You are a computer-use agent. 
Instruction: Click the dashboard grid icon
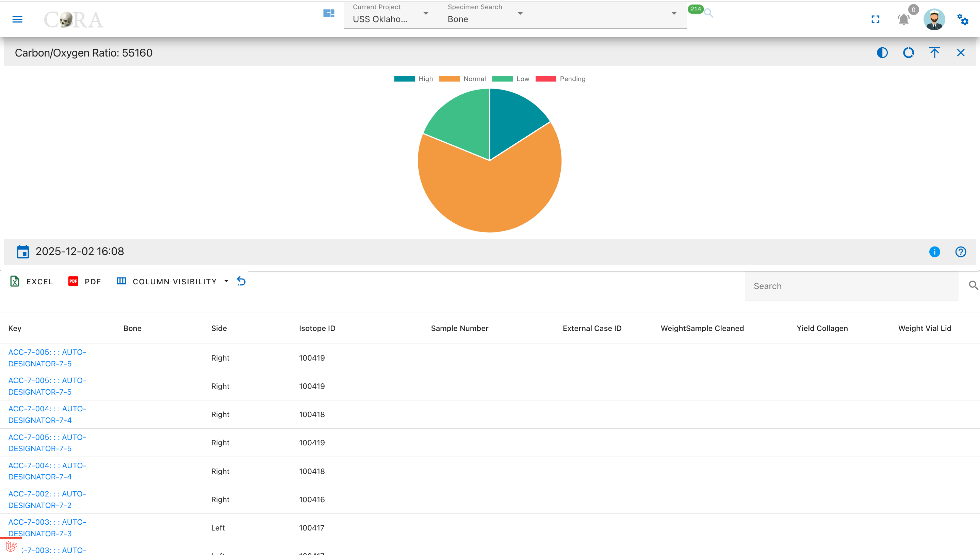[329, 13]
